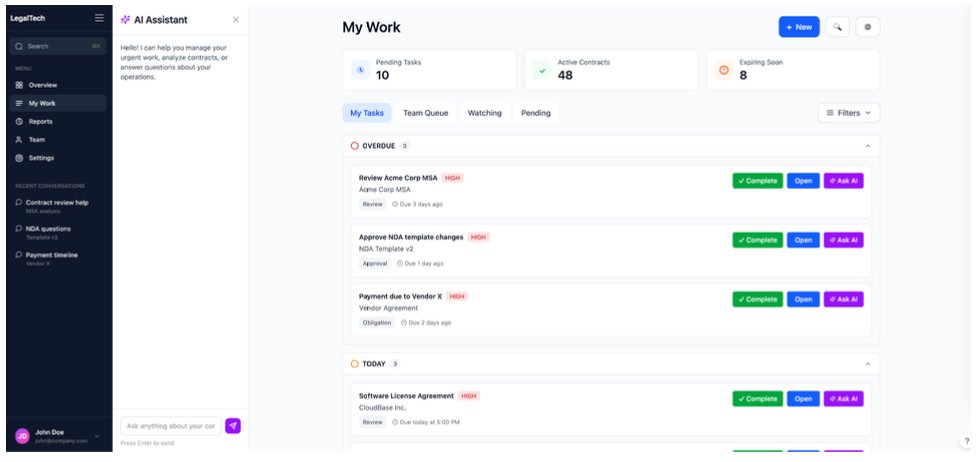Open Contract review help conversation
Screen dimensions: 980x462
[x=58, y=206]
